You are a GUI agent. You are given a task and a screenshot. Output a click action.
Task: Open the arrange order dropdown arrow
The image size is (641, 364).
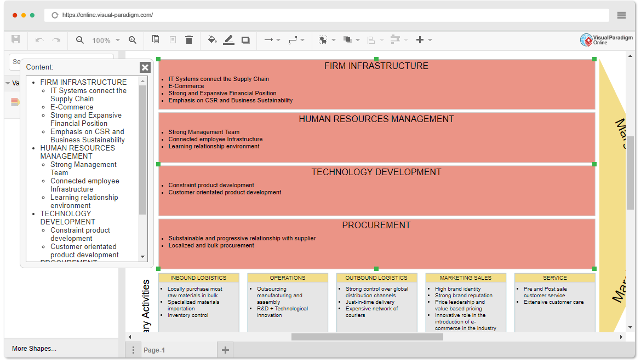(x=358, y=40)
